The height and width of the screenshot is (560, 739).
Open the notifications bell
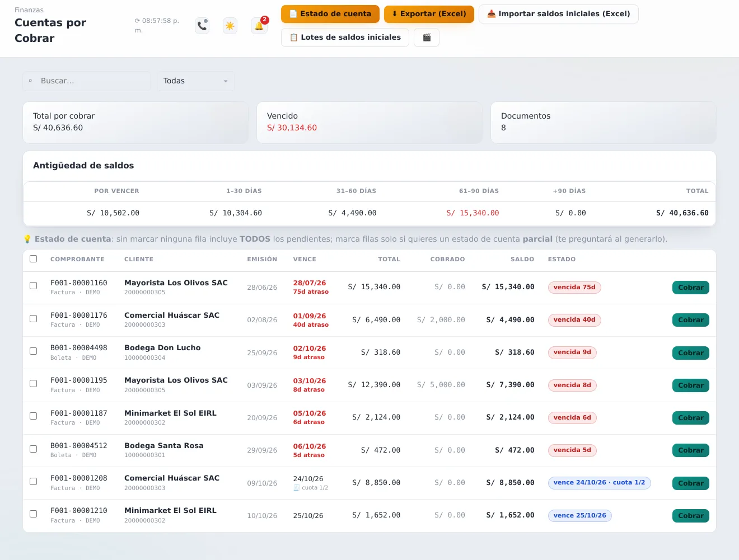[259, 26]
